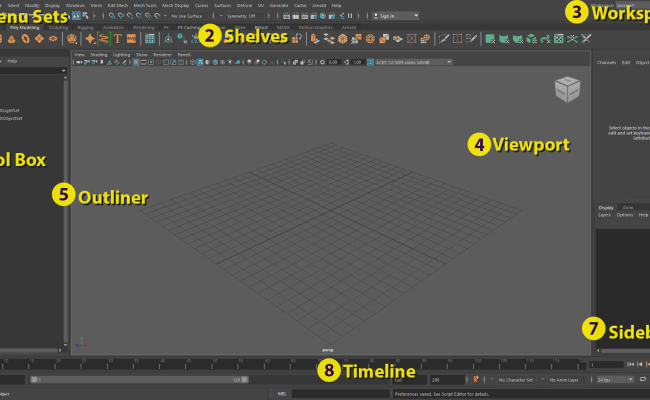Open the viewport Panels menu

184,55
